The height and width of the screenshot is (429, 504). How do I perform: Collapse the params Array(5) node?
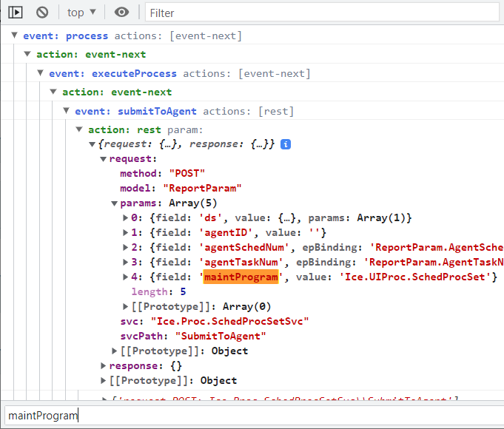(x=115, y=203)
